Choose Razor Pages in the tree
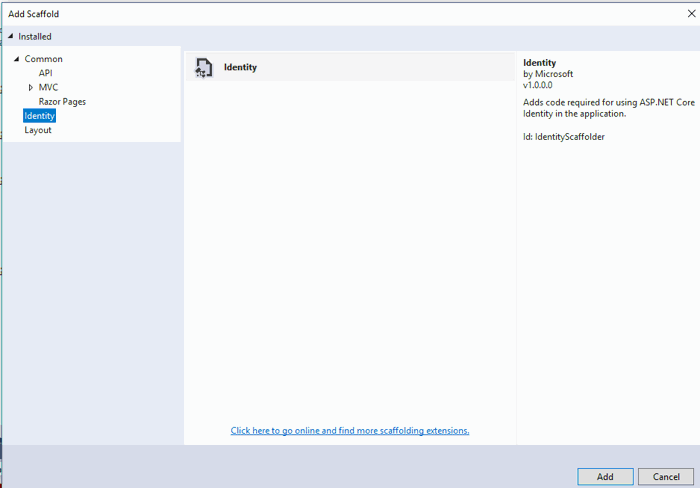 point(62,102)
